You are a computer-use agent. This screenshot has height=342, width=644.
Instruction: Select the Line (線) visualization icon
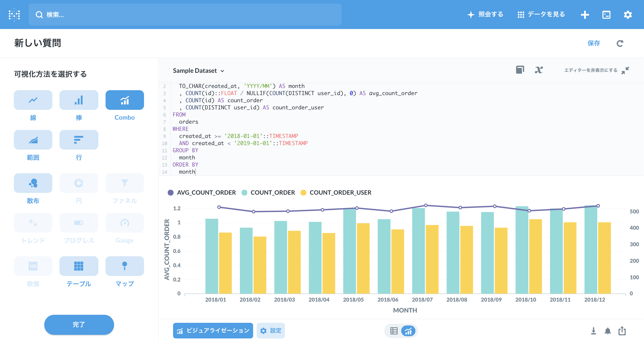point(33,100)
